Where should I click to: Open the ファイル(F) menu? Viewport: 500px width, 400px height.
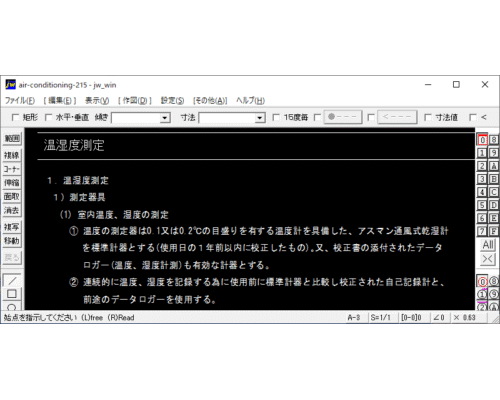(x=20, y=101)
